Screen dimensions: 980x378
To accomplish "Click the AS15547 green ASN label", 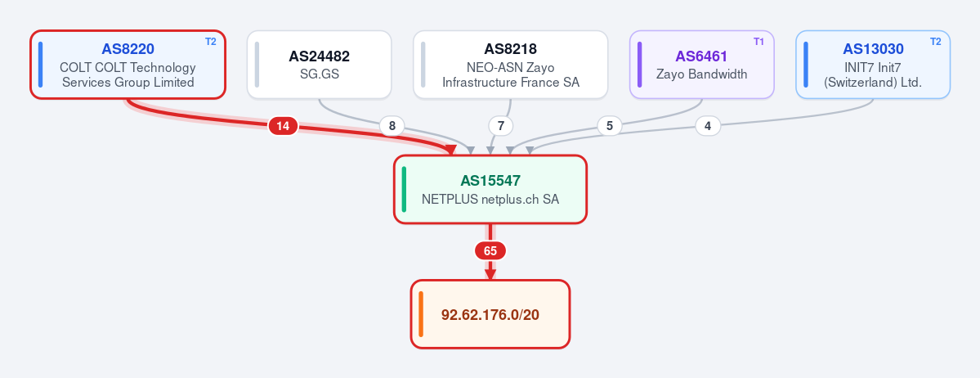I will [x=490, y=181].
